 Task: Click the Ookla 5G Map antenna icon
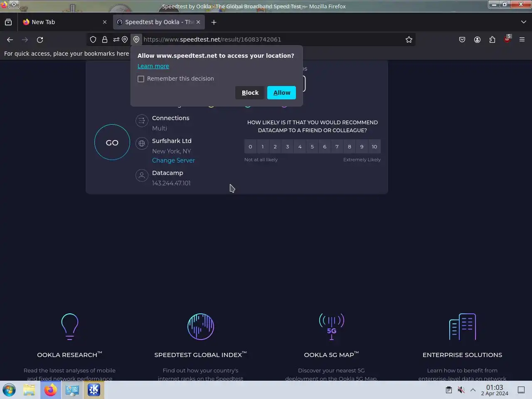(332, 327)
